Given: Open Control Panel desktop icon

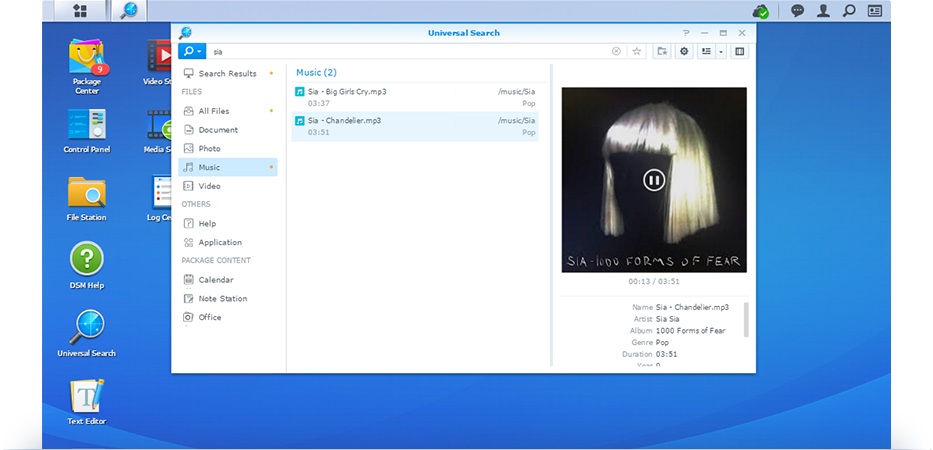Looking at the screenshot, I should (x=87, y=131).
